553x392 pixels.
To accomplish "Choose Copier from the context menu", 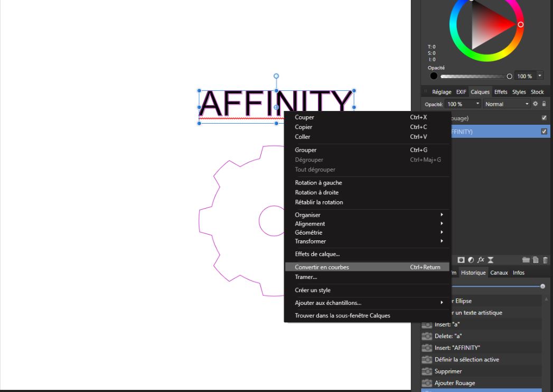I will 367,127.
